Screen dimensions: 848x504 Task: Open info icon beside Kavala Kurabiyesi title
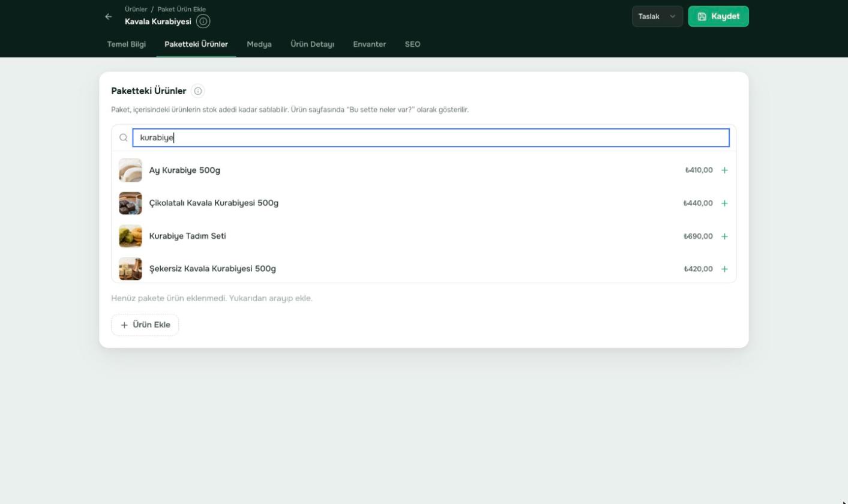click(x=203, y=22)
